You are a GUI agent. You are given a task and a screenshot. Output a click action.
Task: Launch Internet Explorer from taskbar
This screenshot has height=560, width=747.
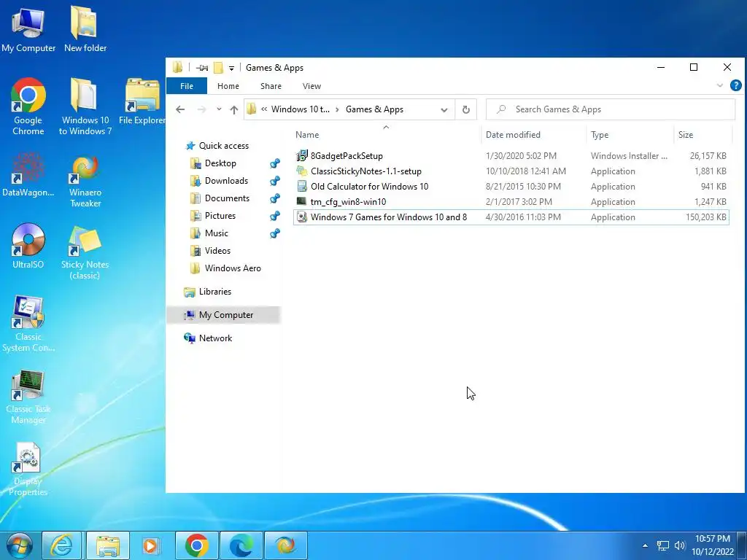pyautogui.click(x=61, y=545)
